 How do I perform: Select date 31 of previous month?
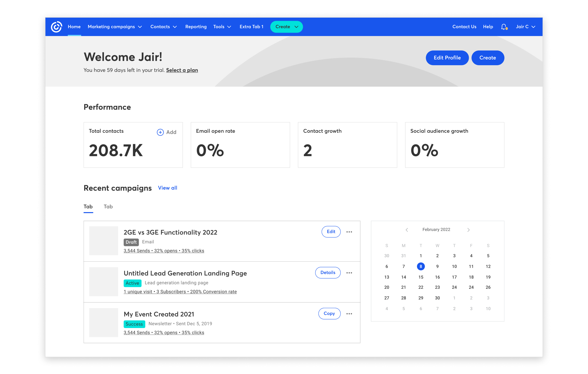[404, 256]
